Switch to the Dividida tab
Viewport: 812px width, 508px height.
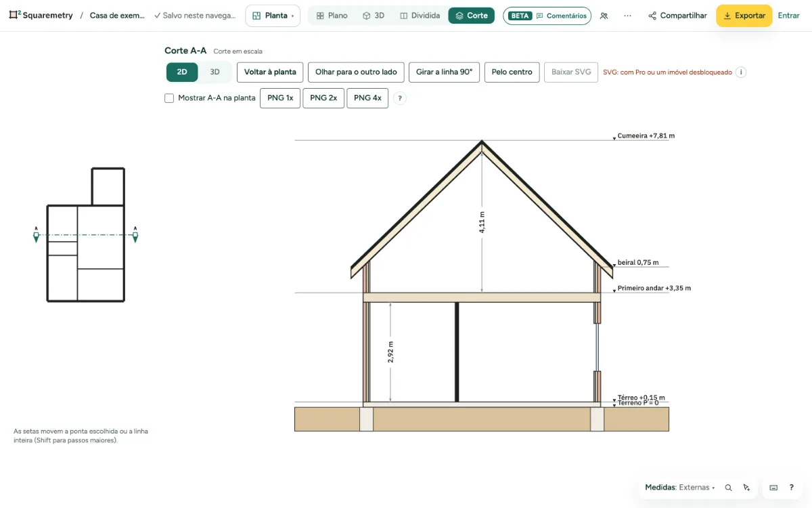pyautogui.click(x=420, y=16)
